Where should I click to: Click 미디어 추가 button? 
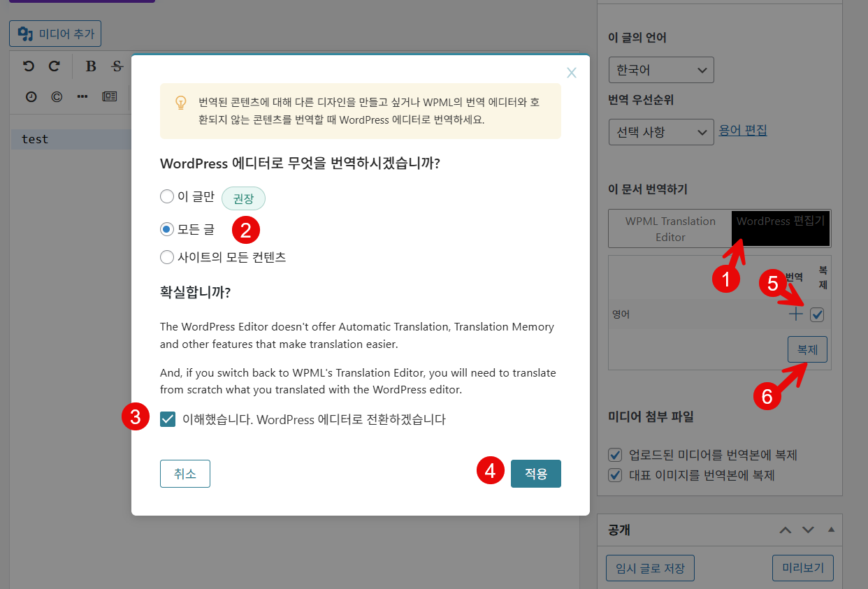pos(55,34)
